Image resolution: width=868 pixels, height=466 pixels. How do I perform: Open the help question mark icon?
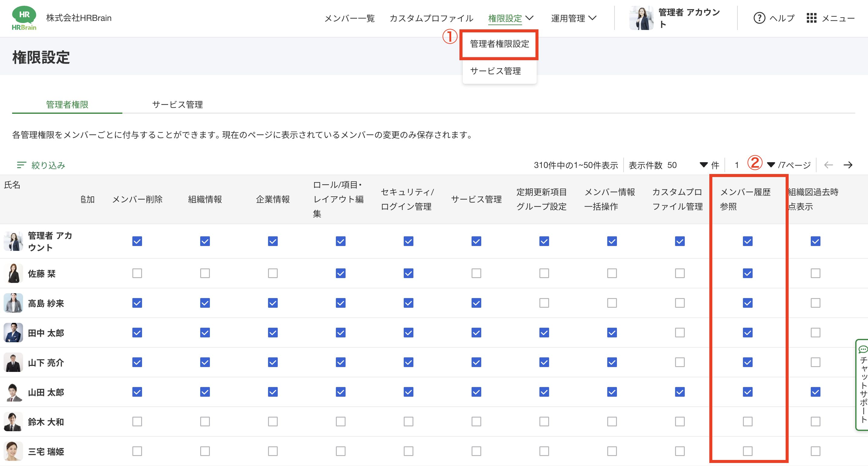click(x=759, y=18)
